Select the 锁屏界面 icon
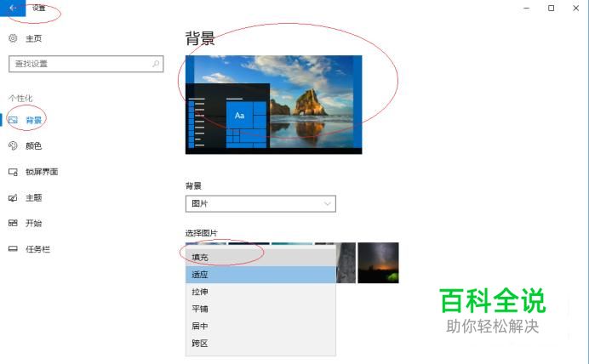The width and height of the screenshot is (589, 364). (13, 172)
